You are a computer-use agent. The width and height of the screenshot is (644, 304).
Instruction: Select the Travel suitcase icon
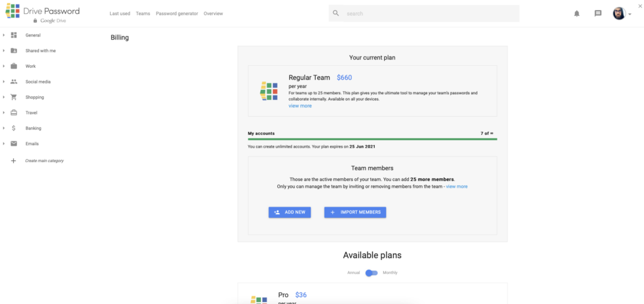pyautogui.click(x=14, y=113)
